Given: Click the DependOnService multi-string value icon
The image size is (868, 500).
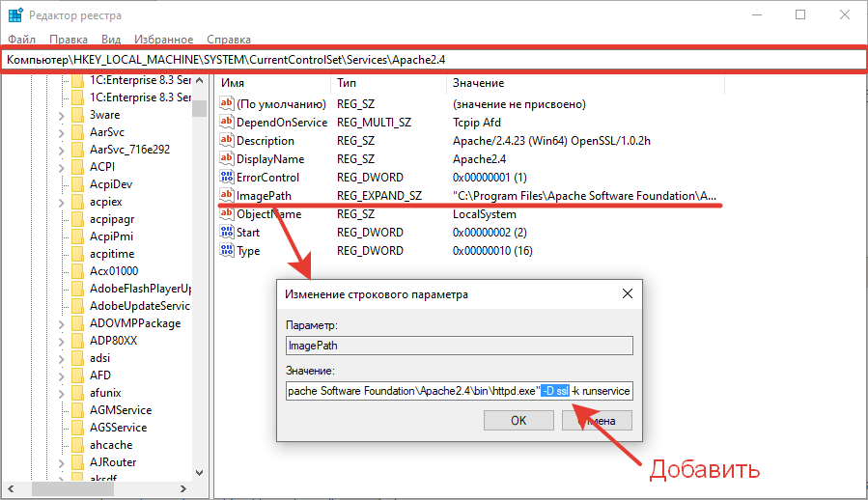Looking at the screenshot, I should [228, 122].
